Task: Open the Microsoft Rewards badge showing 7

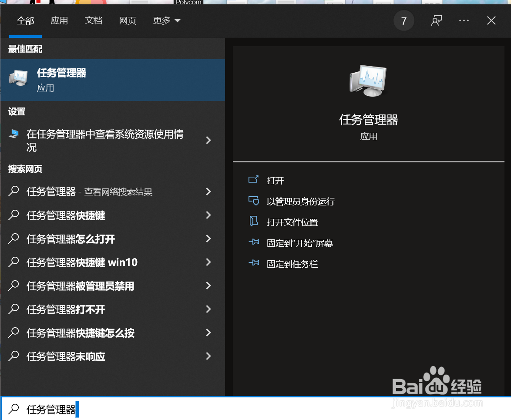Action: [404, 20]
